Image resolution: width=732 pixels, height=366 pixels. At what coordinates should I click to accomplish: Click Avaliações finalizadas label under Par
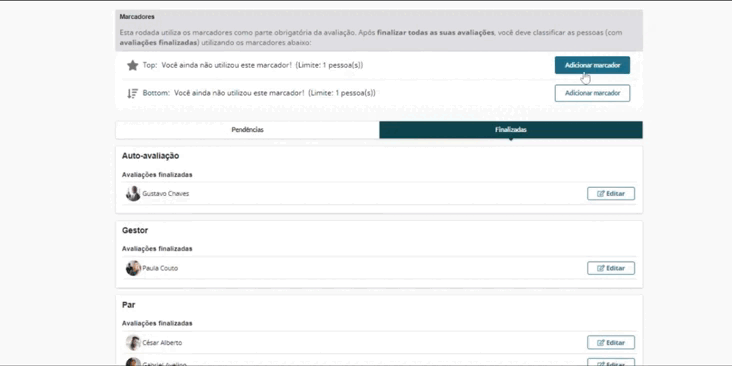click(157, 323)
